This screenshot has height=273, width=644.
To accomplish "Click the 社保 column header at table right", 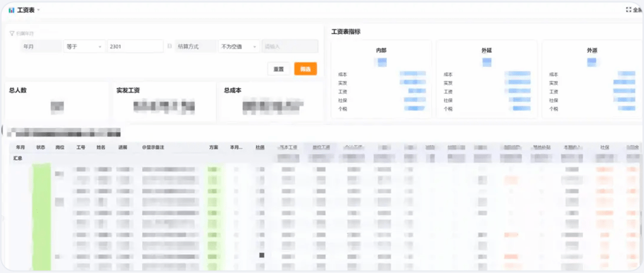I will pyautogui.click(x=604, y=147).
